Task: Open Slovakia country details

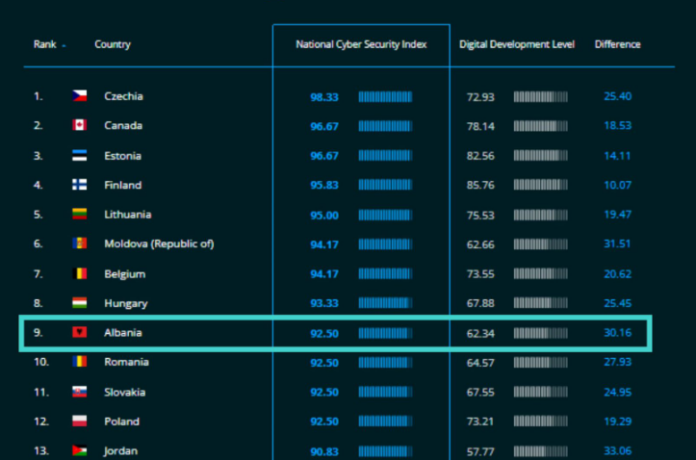Action: point(125,392)
